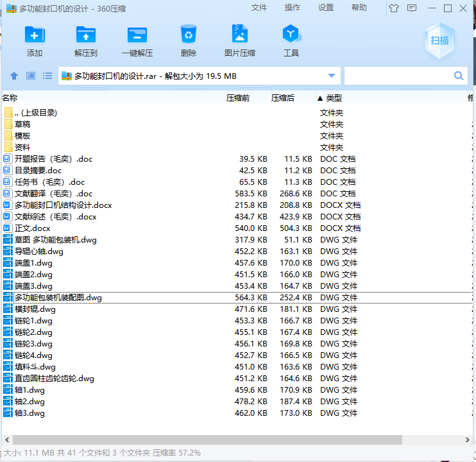Open the 设置 menu
The height and width of the screenshot is (462, 476).
point(326,8)
